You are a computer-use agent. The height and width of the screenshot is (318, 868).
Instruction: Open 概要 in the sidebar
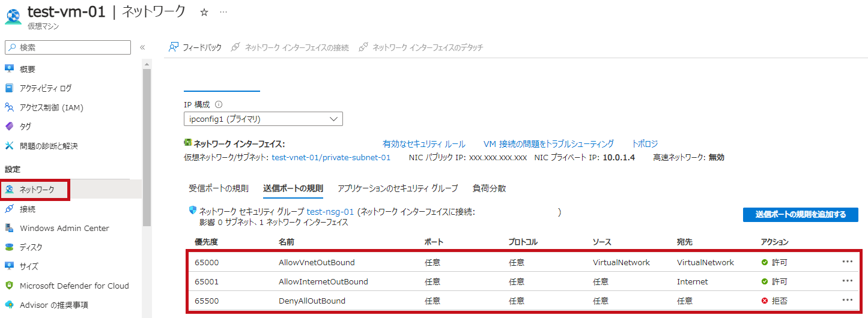[28, 69]
